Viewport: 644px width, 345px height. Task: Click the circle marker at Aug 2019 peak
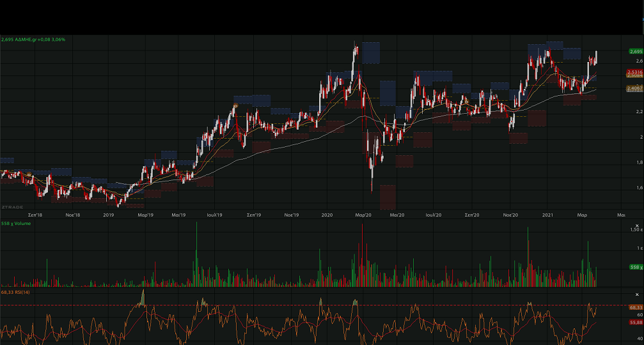pos(235,105)
